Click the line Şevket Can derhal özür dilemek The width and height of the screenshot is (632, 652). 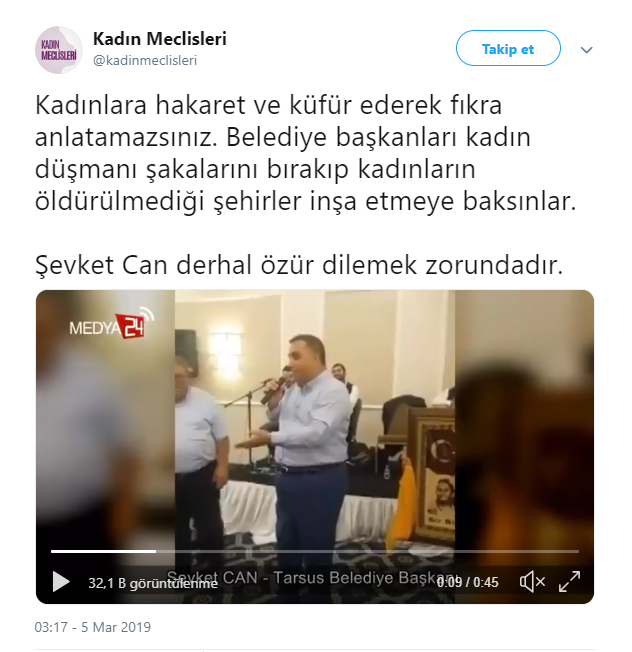[299, 264]
